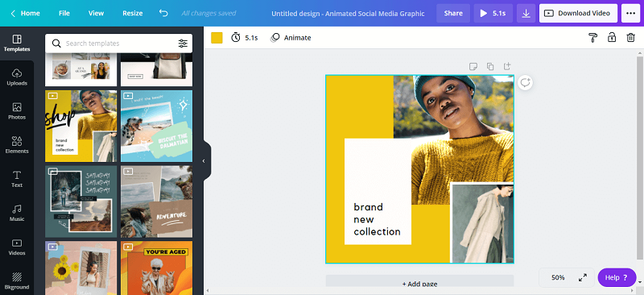This screenshot has height=295, width=644.
Task: Click the add new page icon above the canvas
Action: click(x=507, y=66)
